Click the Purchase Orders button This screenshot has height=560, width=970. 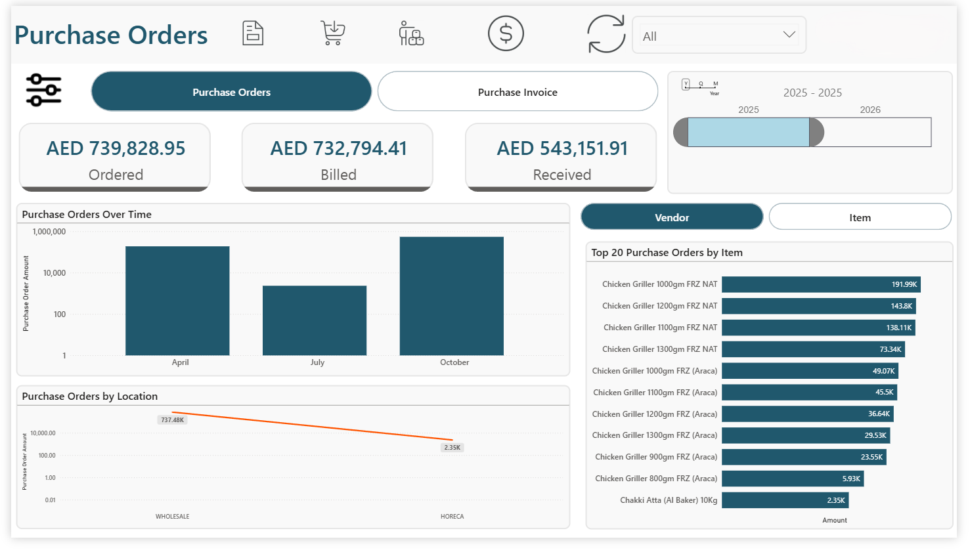pyautogui.click(x=231, y=91)
